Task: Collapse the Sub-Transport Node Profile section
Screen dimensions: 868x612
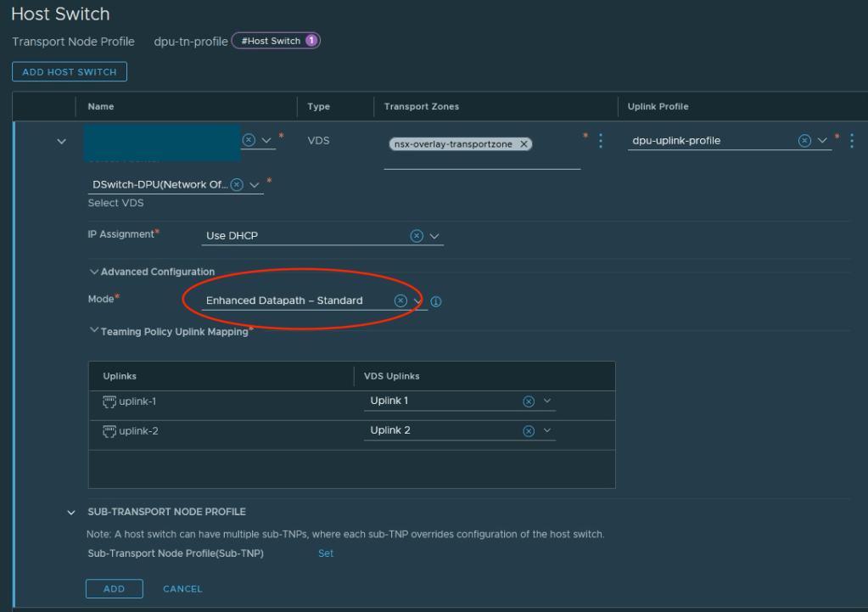Action: (x=71, y=512)
